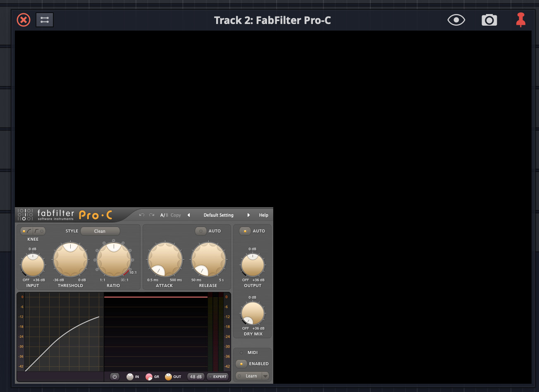Image resolution: width=539 pixels, height=392 pixels.
Task: Click the Threshold knob
Action: pyautogui.click(x=71, y=259)
